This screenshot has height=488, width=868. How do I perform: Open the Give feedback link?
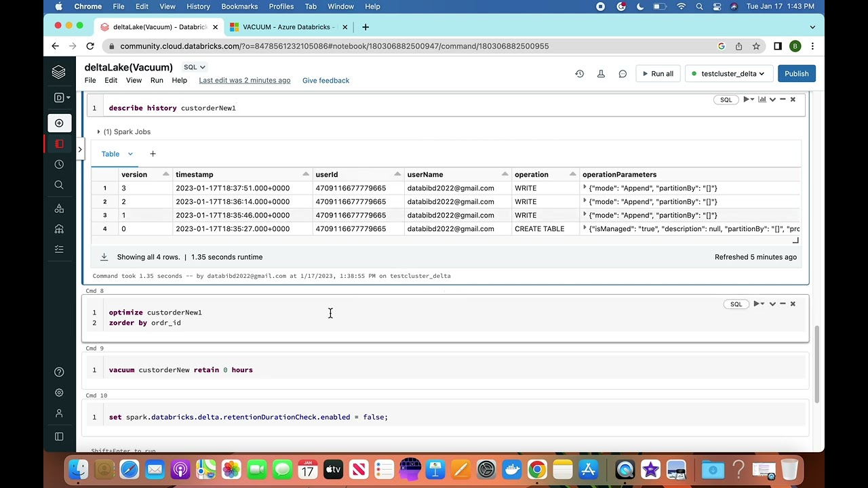325,80
